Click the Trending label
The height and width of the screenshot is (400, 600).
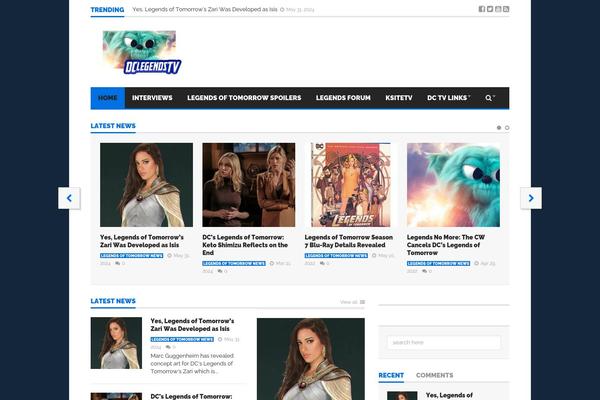(107, 10)
